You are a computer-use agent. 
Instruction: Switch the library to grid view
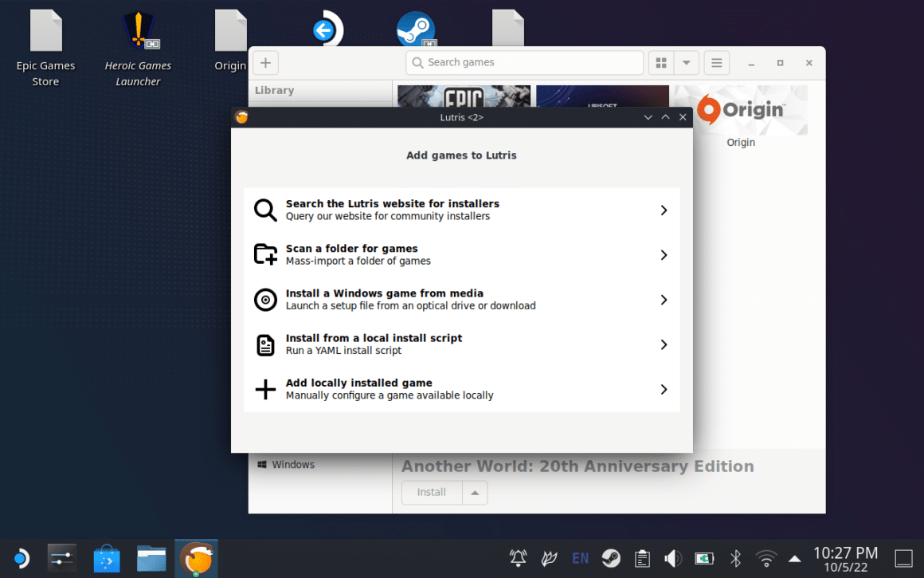coord(660,62)
